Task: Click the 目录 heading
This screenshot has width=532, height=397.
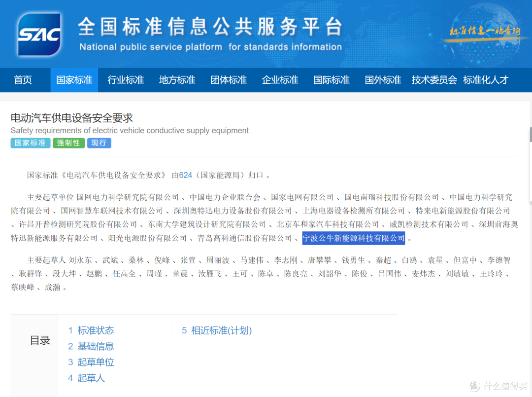Action: [40, 340]
